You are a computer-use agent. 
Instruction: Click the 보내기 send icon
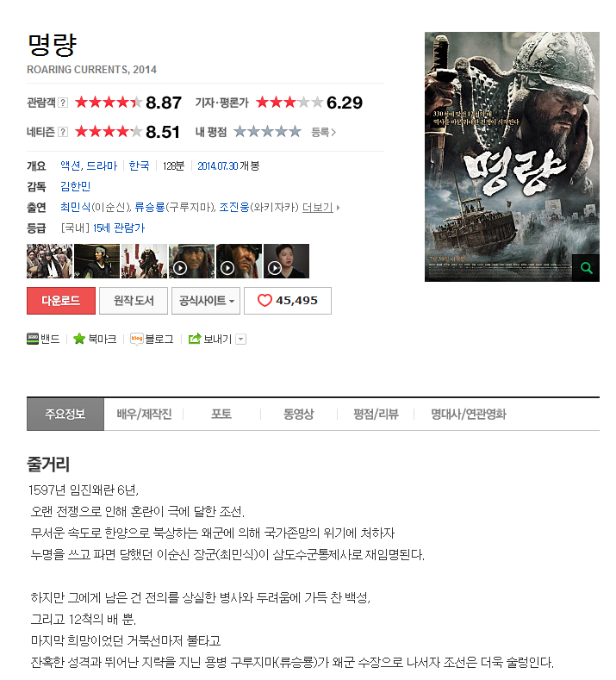195,339
